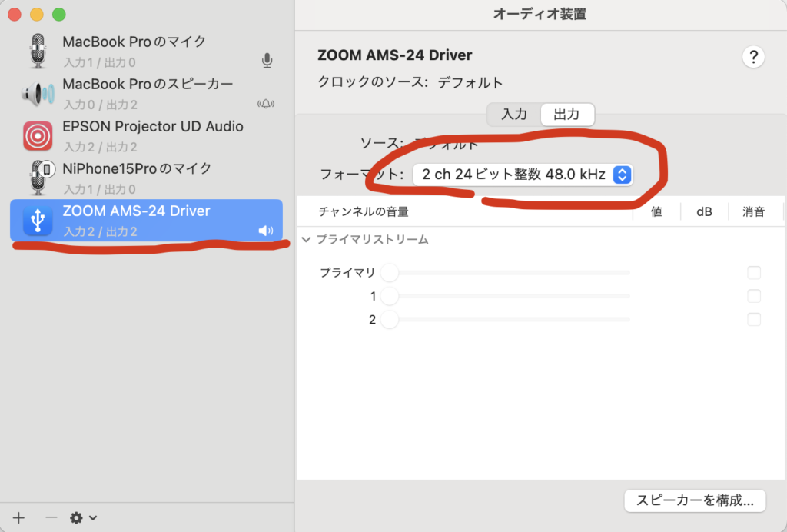
Task: Click the add device plus button
Action: [x=17, y=517]
